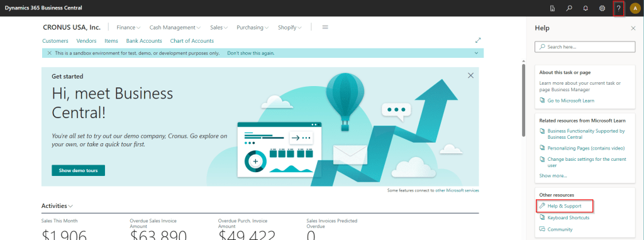The image size is (644, 240).
Task: Expand the Sales menu
Action: (x=219, y=28)
